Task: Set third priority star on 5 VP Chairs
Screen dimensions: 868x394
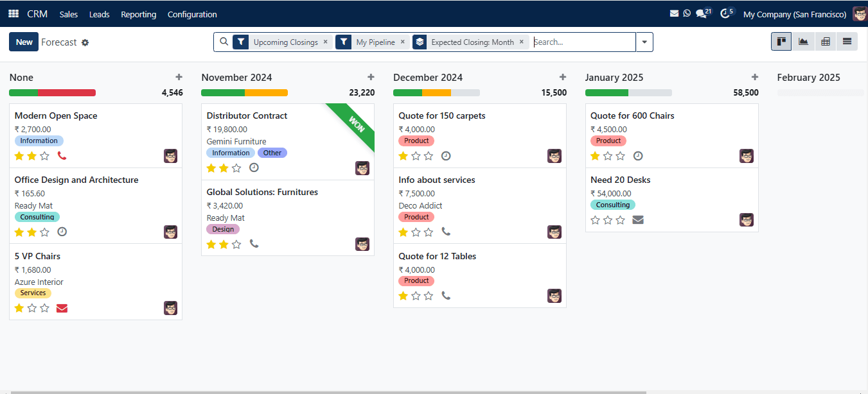Action: (x=44, y=308)
